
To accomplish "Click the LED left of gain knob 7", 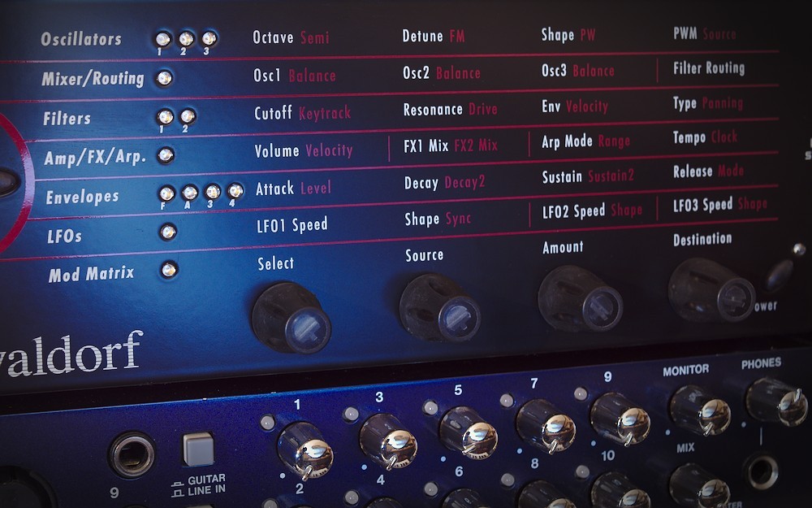I will coord(507,400).
